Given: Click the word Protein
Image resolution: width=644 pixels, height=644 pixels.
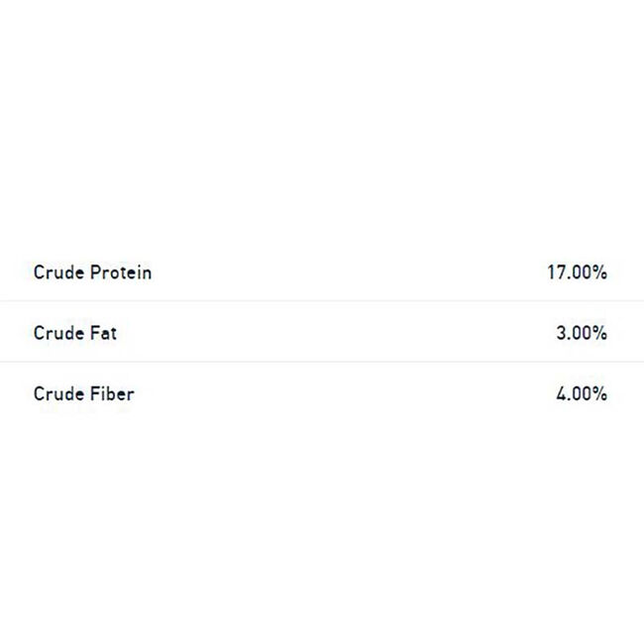Looking at the screenshot, I should (121, 272).
